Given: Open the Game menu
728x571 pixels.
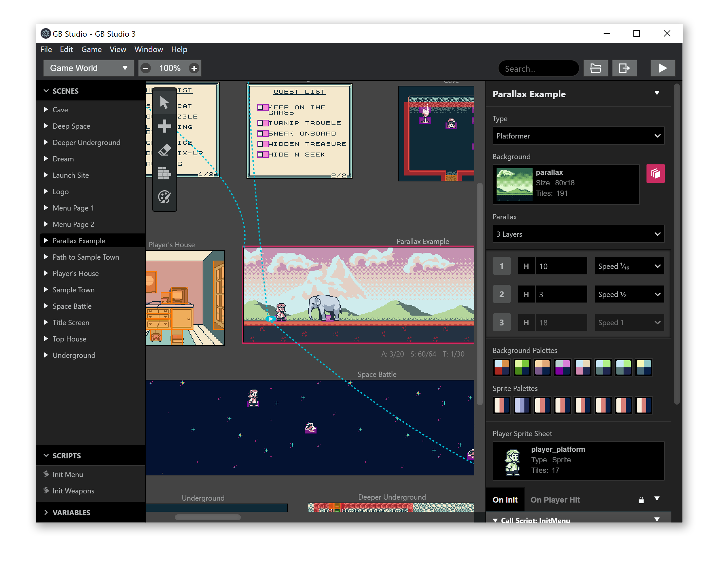Looking at the screenshot, I should 91,49.
